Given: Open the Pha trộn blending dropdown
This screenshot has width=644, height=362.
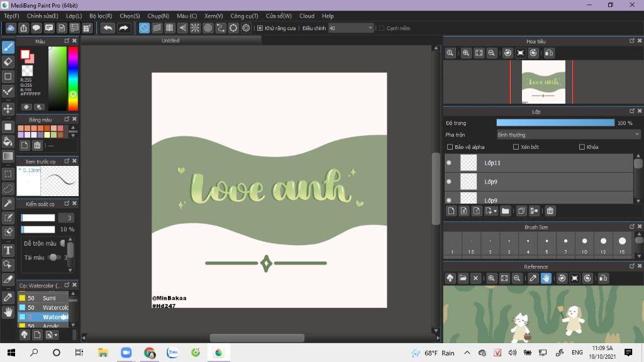Looking at the screenshot, I should coord(569,134).
